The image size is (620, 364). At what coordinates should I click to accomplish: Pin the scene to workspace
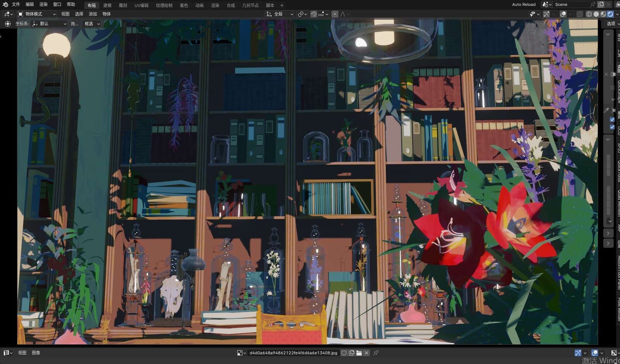pyautogui.click(x=593, y=5)
